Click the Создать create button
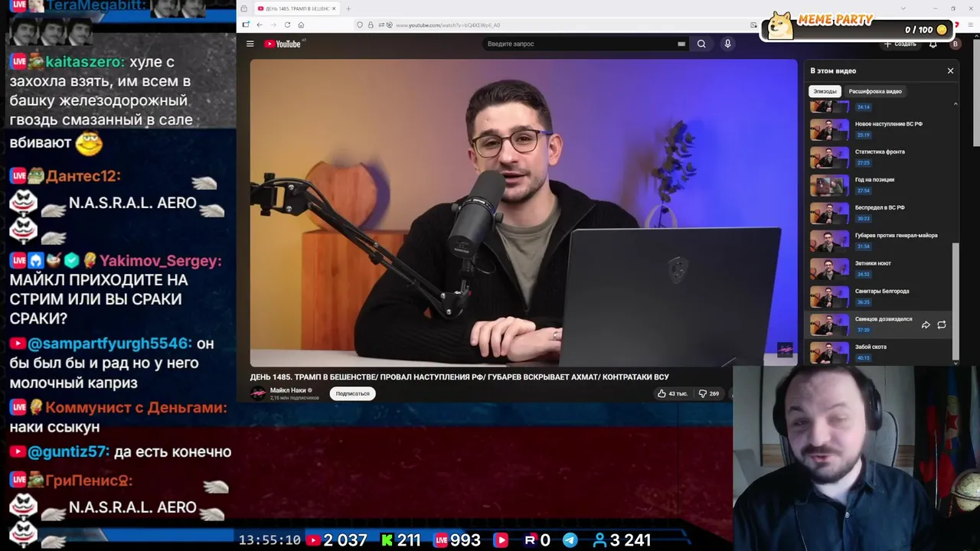 900,44
